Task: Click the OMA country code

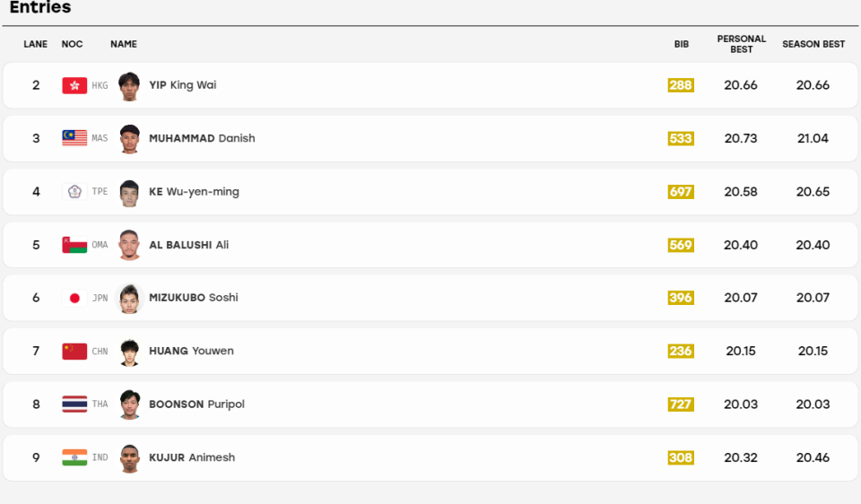Action: tap(100, 245)
